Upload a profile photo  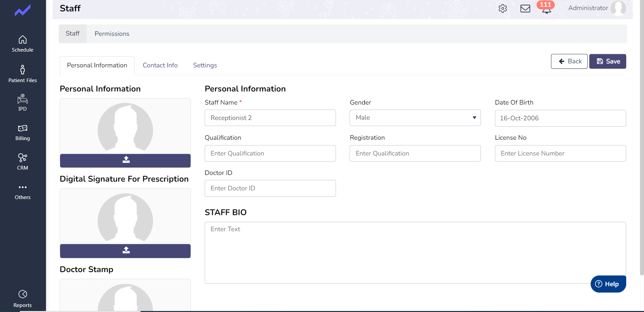click(x=125, y=161)
